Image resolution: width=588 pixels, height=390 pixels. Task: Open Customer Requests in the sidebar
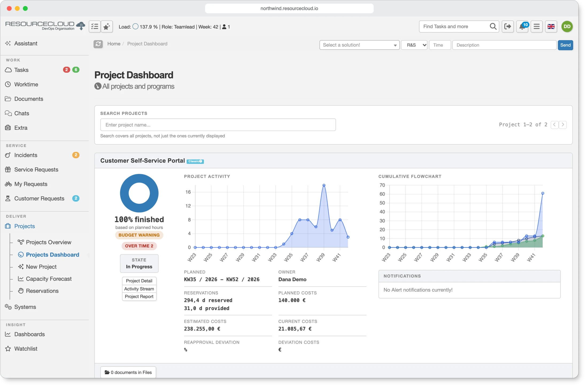click(x=39, y=198)
